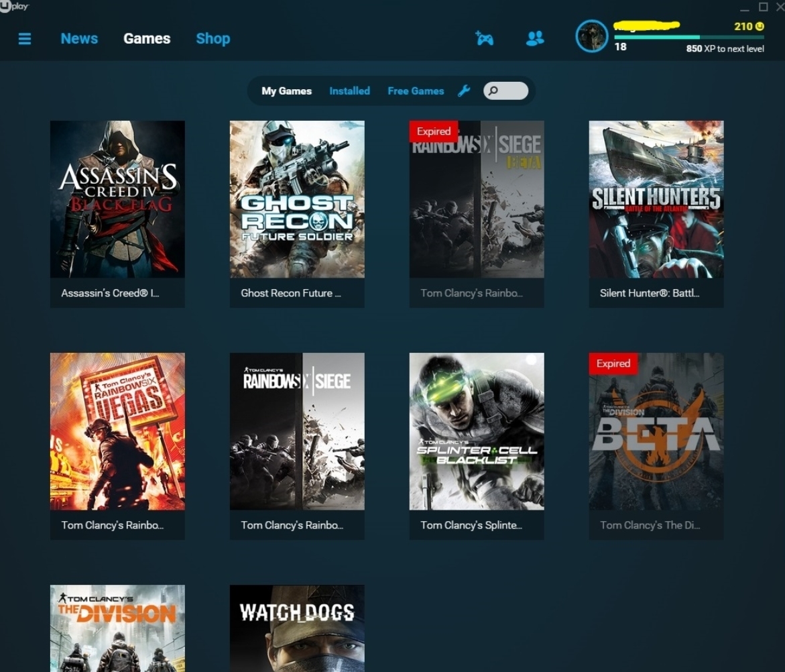
Task: Open expired The Division Beta cover
Action: tap(656, 431)
